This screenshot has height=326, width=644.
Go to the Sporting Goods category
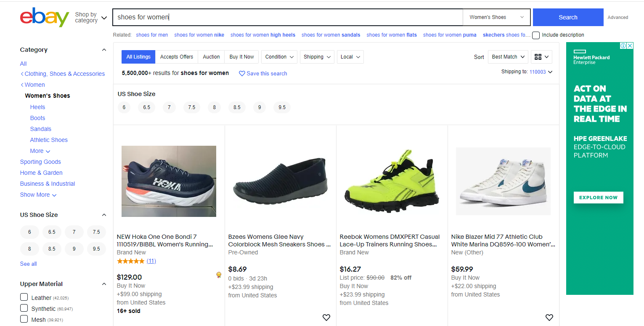(x=40, y=162)
